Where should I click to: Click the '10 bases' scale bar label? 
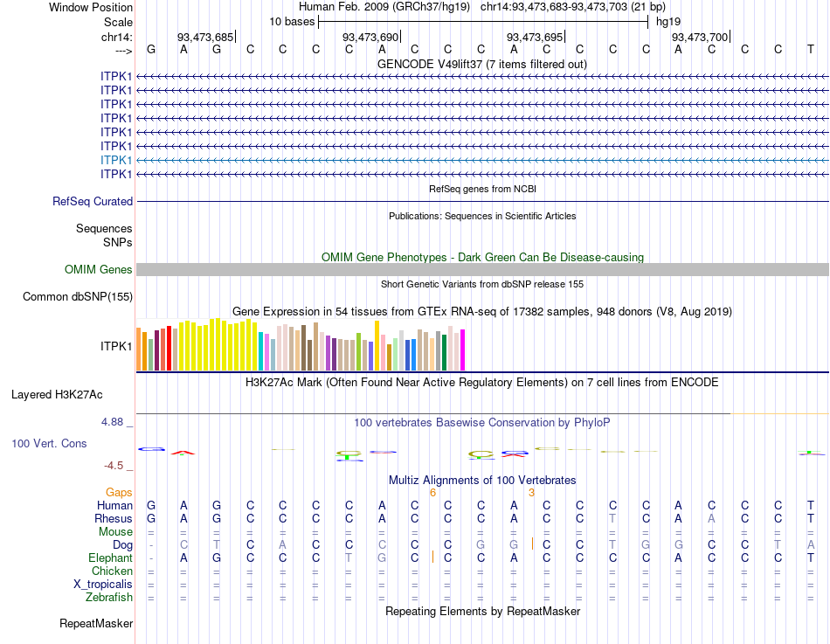(x=292, y=22)
